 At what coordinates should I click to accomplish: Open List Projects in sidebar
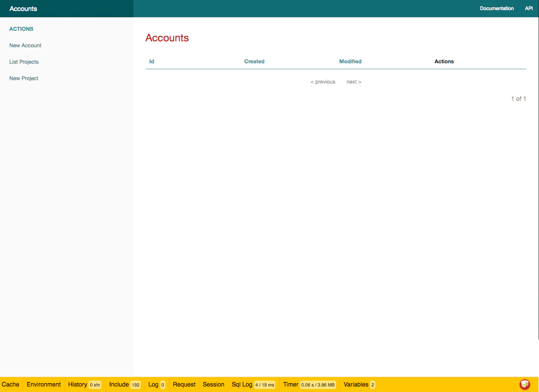(x=24, y=62)
